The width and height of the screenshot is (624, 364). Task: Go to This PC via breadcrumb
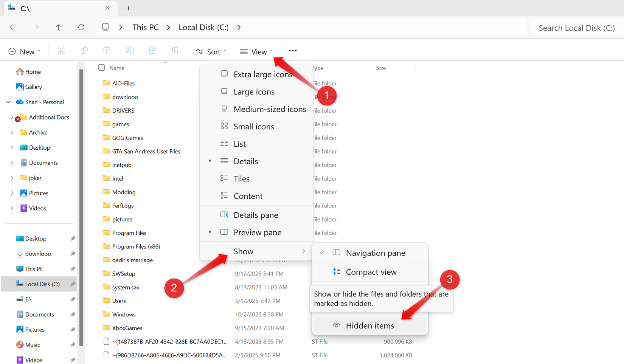pyautogui.click(x=145, y=27)
